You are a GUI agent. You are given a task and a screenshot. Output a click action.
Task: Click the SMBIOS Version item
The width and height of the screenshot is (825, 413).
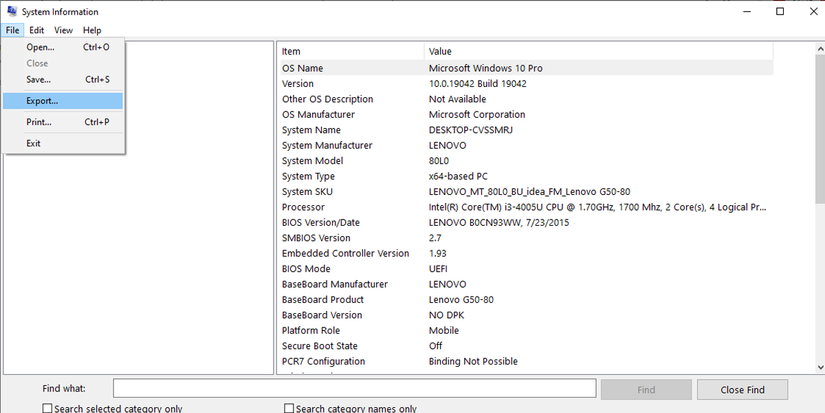(x=316, y=238)
